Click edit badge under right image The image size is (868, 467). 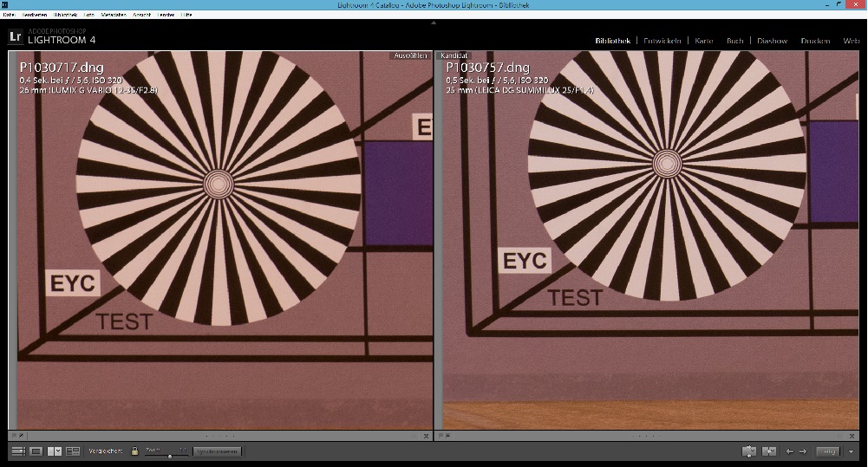point(447,436)
